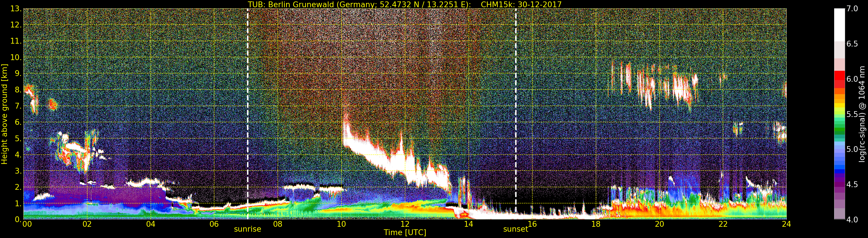
Task: Click the green band of the colorbar
Action: pyautogui.click(x=839, y=130)
